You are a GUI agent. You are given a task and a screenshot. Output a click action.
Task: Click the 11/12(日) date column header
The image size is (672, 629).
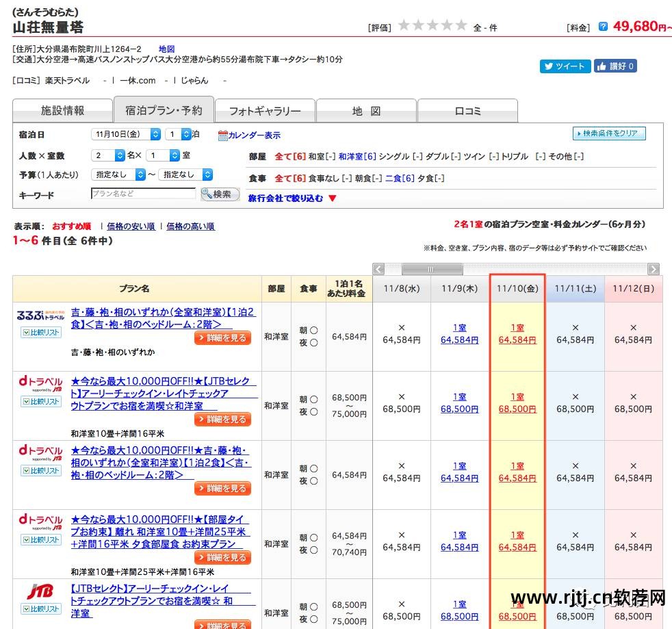point(634,289)
